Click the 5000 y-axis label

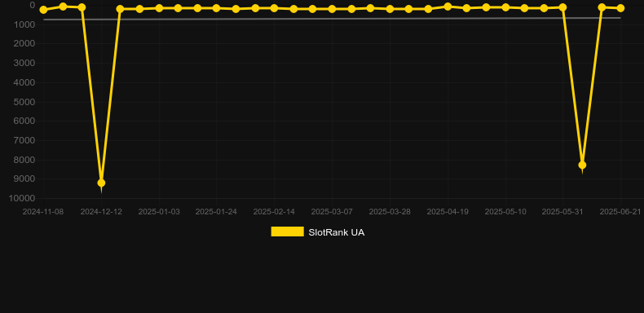click(24, 102)
